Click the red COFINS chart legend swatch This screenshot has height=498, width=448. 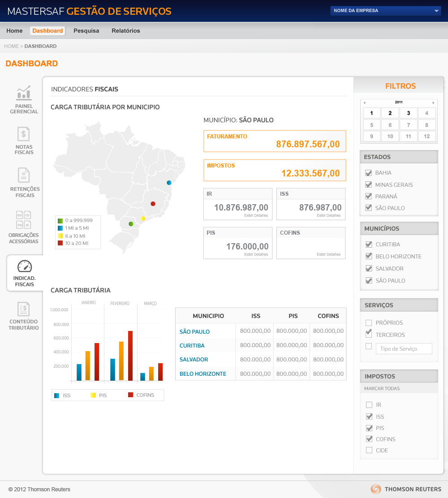pyautogui.click(x=130, y=395)
